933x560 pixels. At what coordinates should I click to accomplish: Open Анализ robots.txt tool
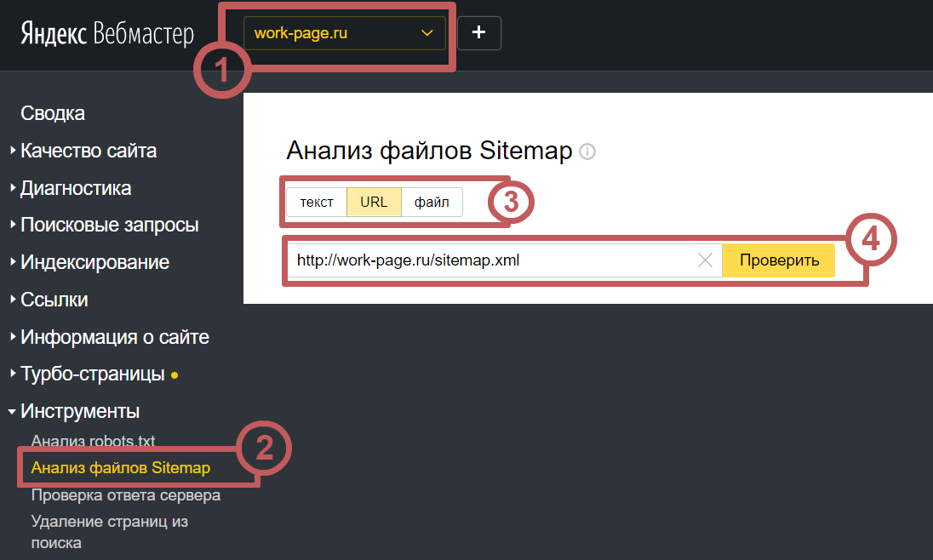pos(93,441)
